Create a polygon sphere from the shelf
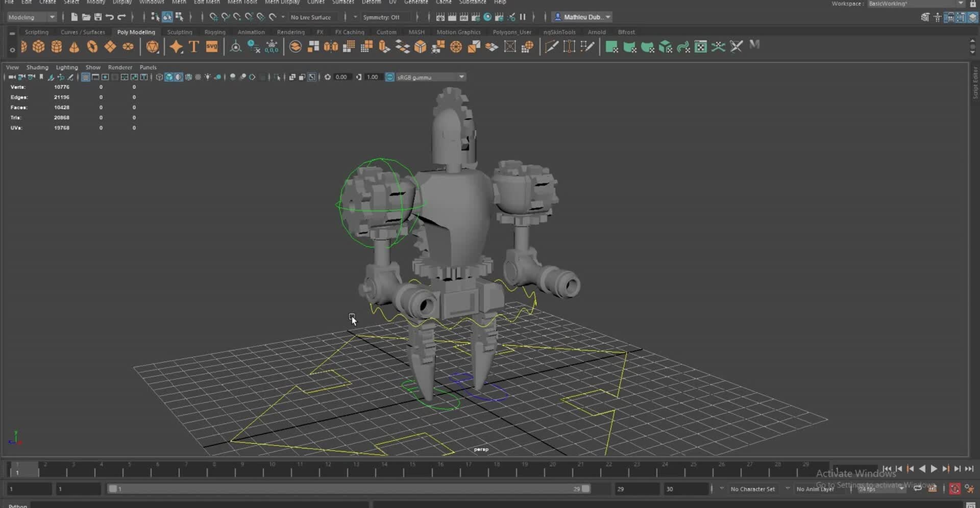 (23, 46)
